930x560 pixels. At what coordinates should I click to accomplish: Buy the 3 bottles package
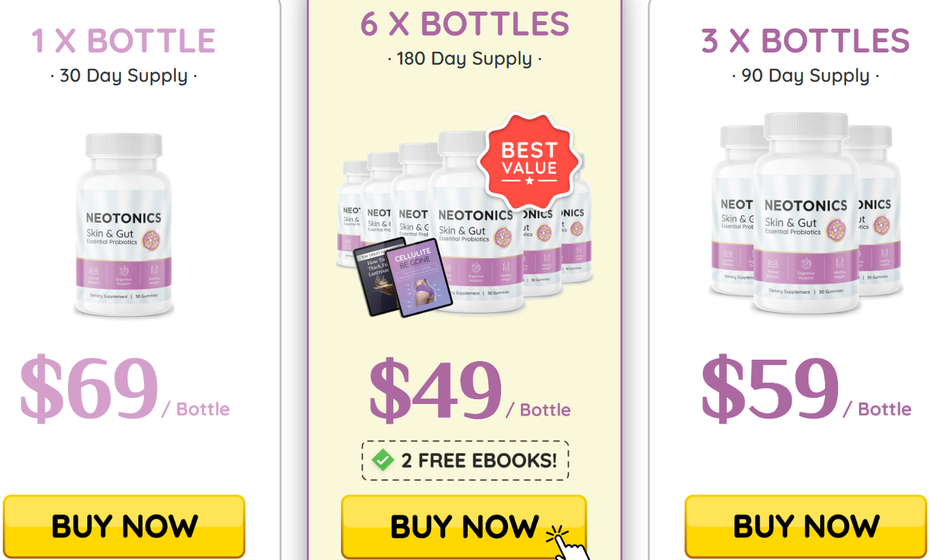pyautogui.click(x=806, y=526)
